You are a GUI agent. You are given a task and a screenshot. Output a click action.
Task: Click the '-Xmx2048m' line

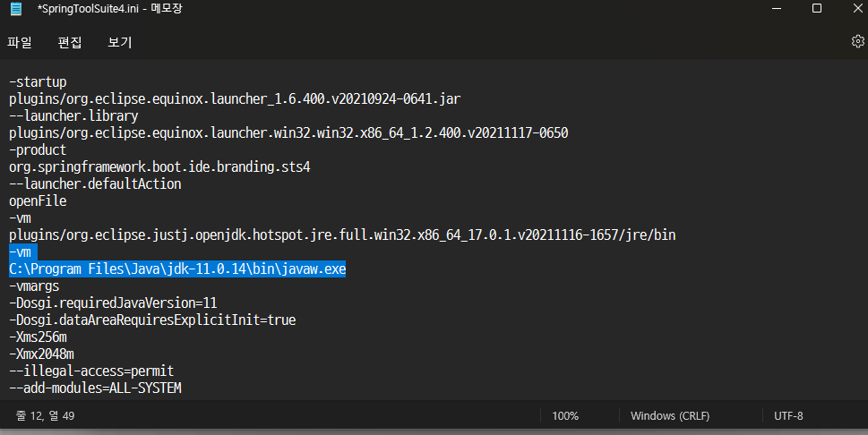pos(41,354)
